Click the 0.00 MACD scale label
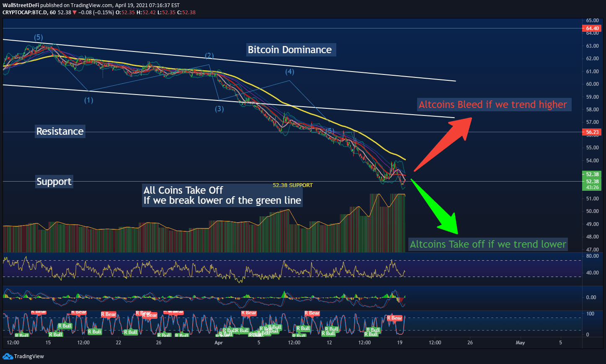 [x=591, y=297]
